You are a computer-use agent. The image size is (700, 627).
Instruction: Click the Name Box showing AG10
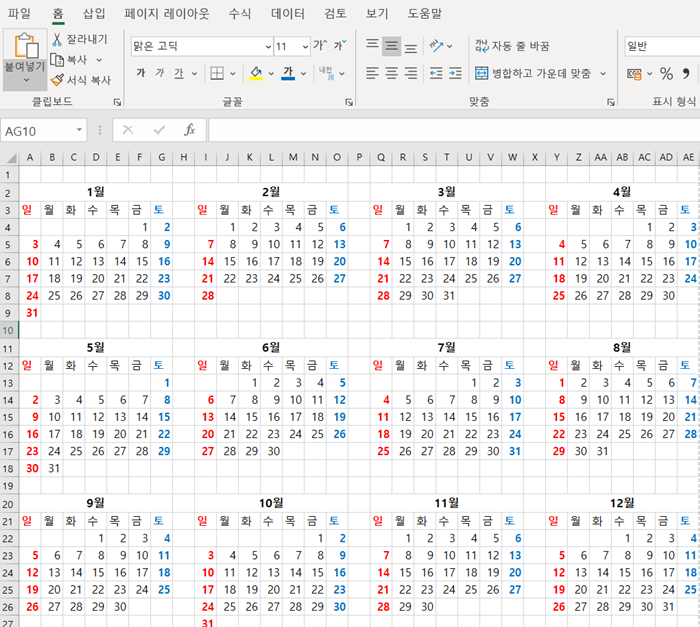(38, 131)
